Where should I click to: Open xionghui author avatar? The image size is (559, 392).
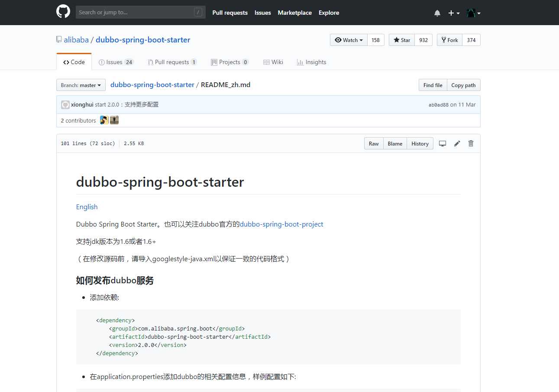click(x=65, y=104)
